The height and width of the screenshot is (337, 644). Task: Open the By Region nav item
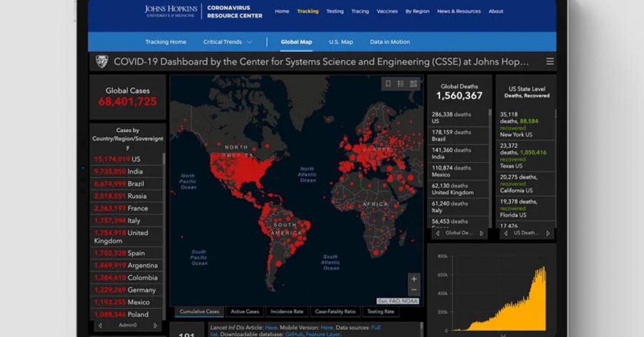coord(418,11)
